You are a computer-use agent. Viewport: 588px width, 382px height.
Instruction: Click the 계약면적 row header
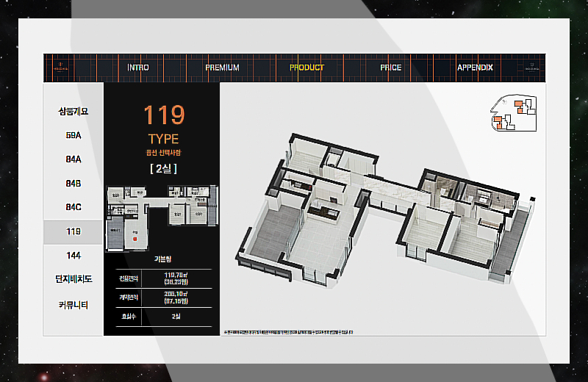(x=128, y=298)
